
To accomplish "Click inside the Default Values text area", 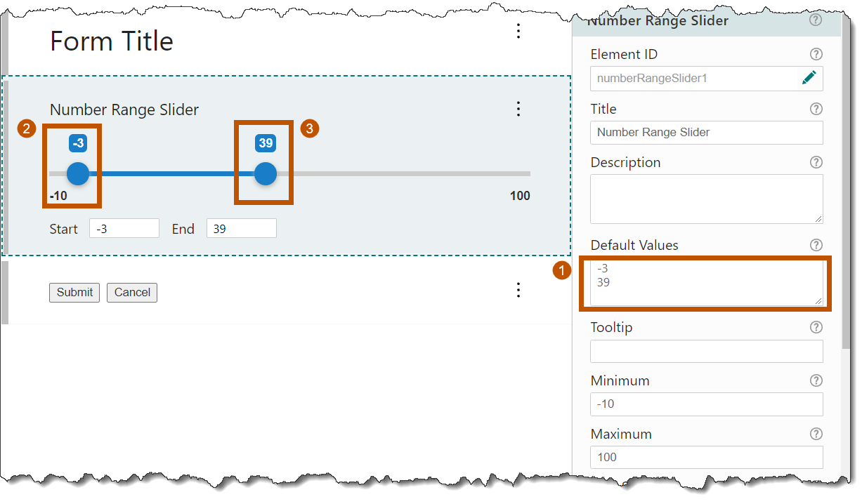I will 706,283.
